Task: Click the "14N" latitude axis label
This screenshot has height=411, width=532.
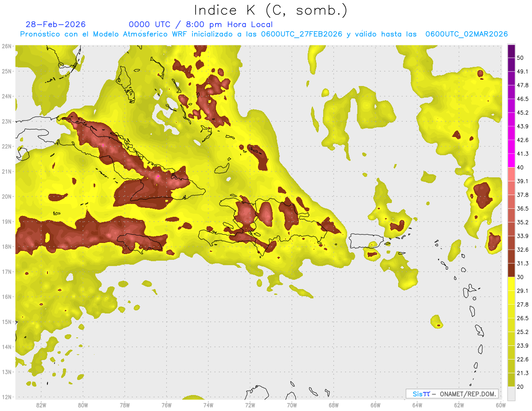Action: coord(7,347)
